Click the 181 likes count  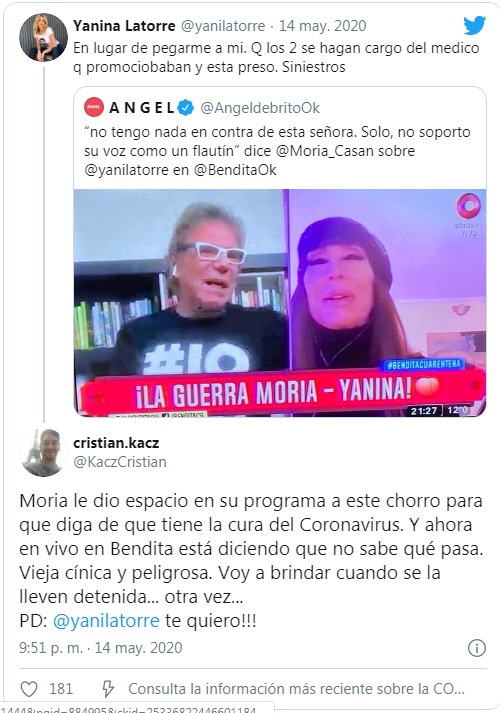[x=61, y=689]
